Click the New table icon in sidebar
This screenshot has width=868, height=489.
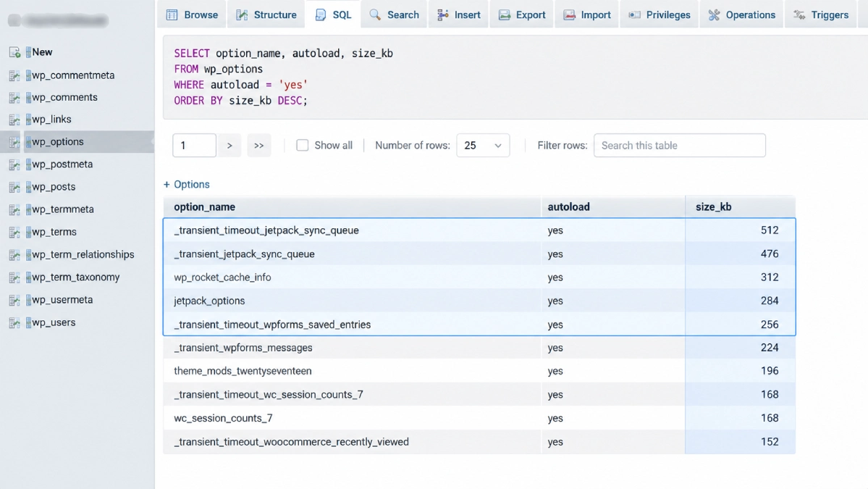point(15,53)
